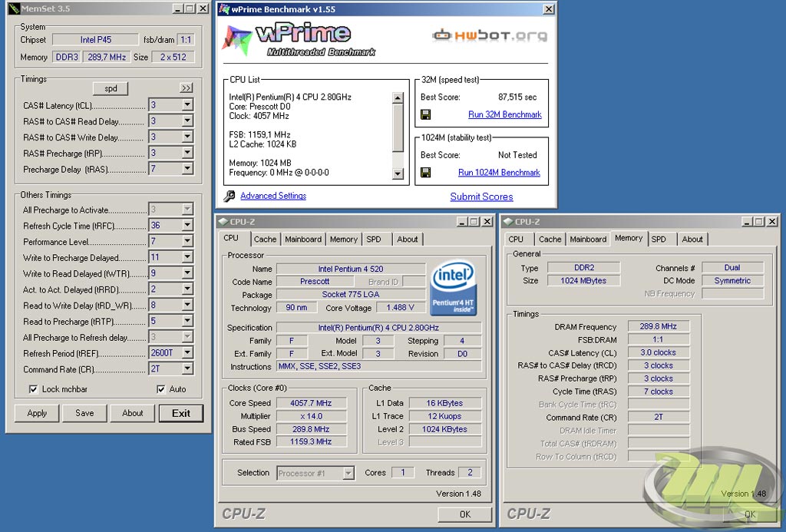Viewport: 786px width, 532px height.
Task: Click the 87,515 sec best score text
Action: (x=517, y=97)
